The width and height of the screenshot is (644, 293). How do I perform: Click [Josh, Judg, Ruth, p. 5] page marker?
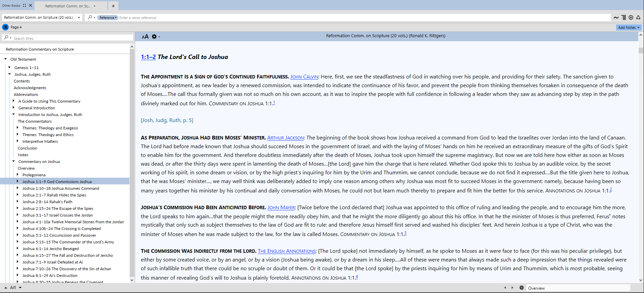(167, 120)
